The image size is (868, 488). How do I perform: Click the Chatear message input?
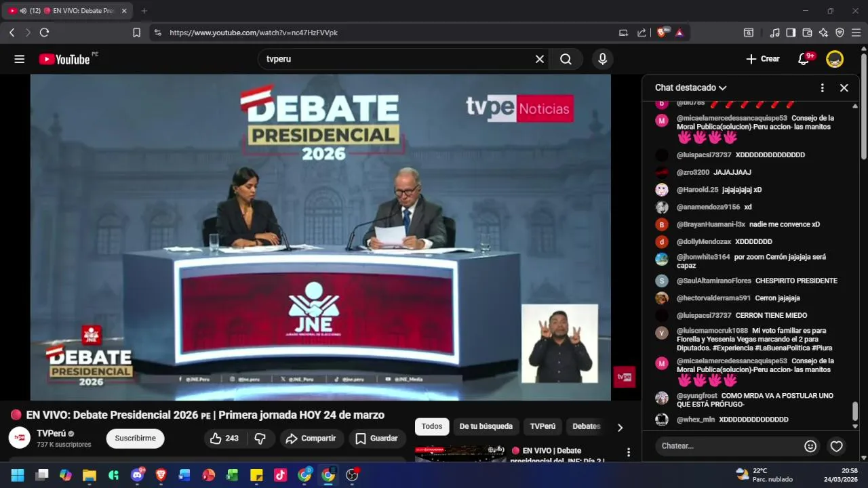pyautogui.click(x=729, y=446)
